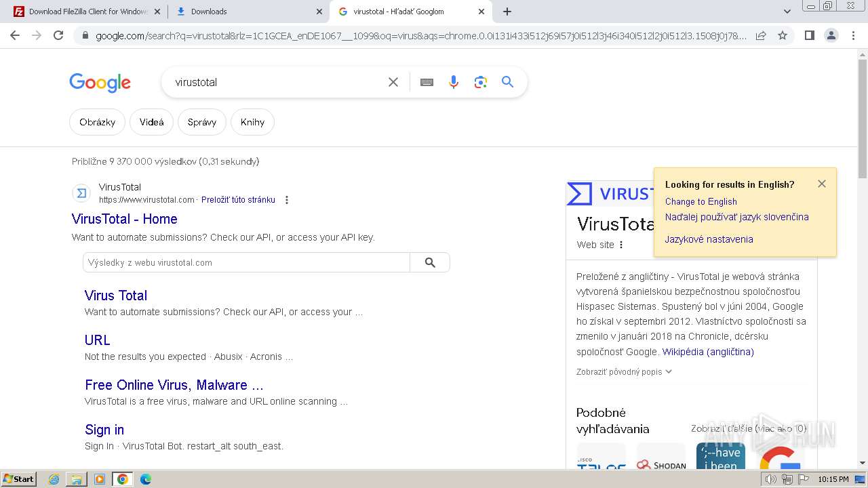Click Change to English link
Viewport: 868px width, 488px height.
701,201
